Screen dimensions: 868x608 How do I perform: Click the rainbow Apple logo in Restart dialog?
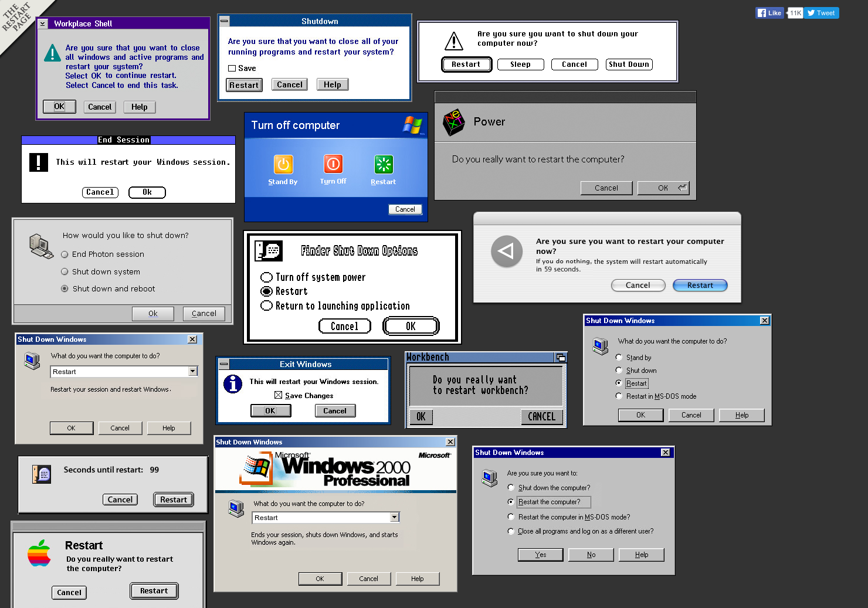pyautogui.click(x=39, y=553)
